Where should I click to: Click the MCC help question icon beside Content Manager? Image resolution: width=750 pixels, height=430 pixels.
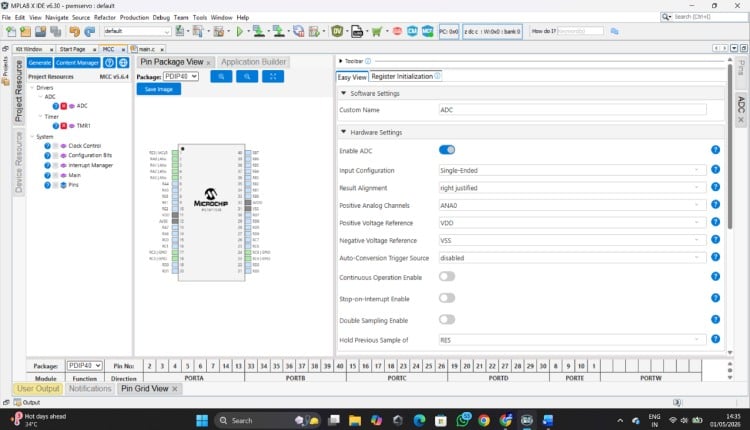pyautogui.click(x=109, y=63)
